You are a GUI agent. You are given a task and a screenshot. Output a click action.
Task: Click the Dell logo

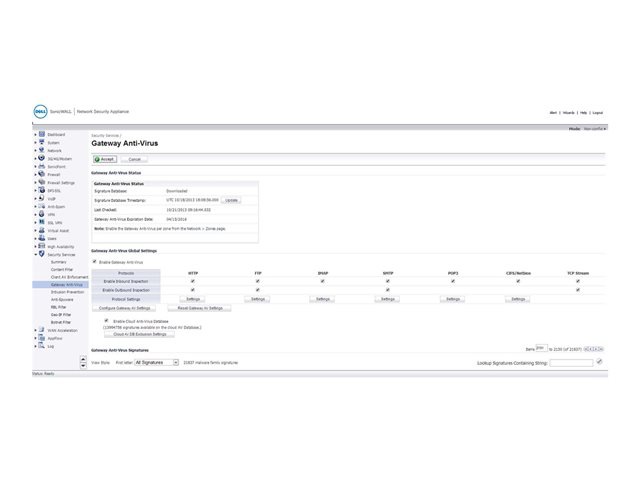tap(40, 111)
